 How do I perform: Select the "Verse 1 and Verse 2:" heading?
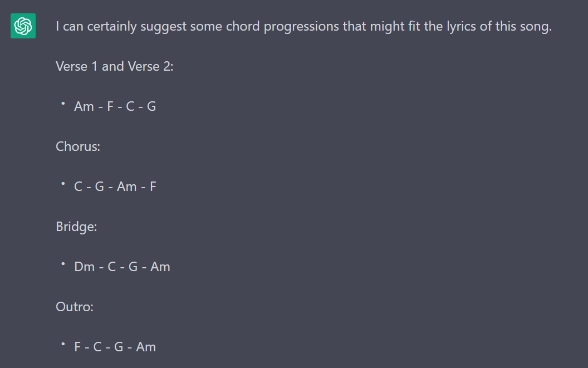pos(114,66)
